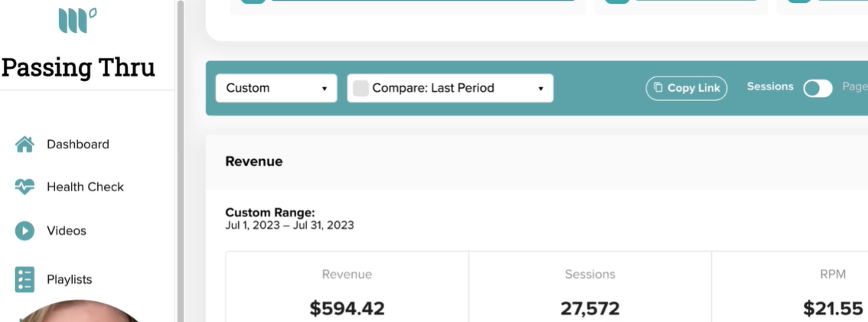This screenshot has height=322, width=868.
Task: Select the Revenue $594.42 stat card
Action: point(347,287)
